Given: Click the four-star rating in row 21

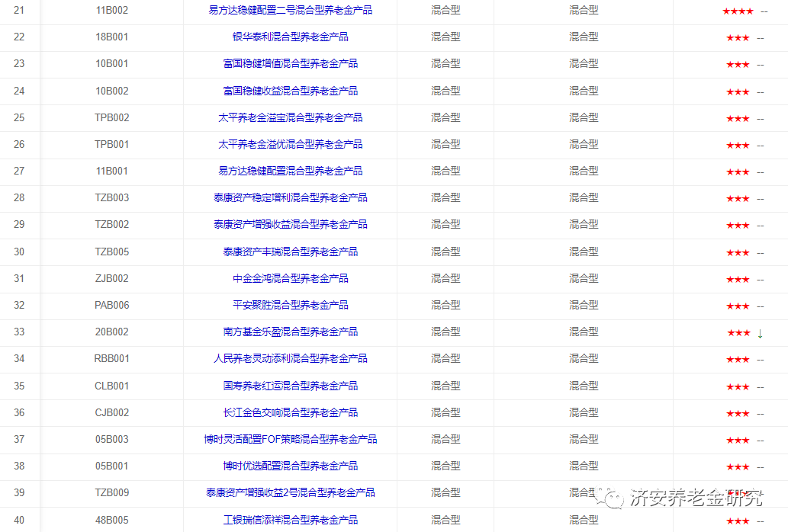Looking at the screenshot, I should pos(738,11).
